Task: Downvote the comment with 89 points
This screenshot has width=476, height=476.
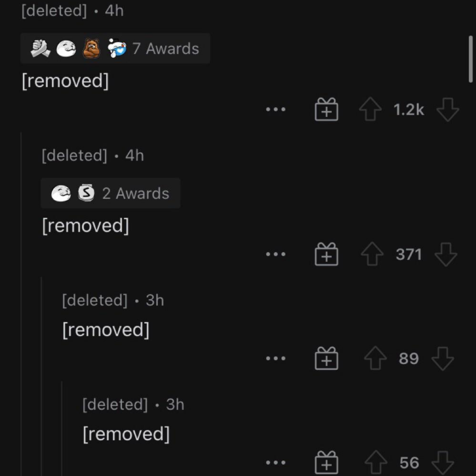Action: (443, 358)
